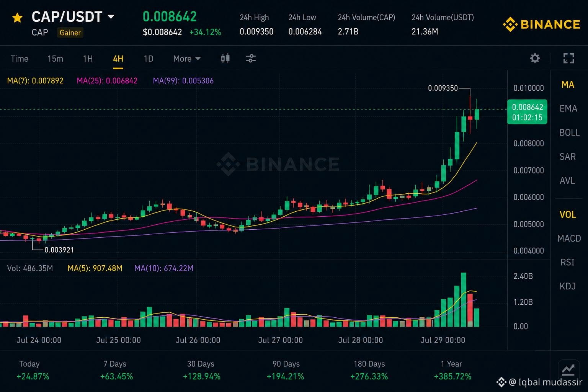Open the candlestick chart type icon
Viewport: 588px width, 392px height.
point(225,58)
